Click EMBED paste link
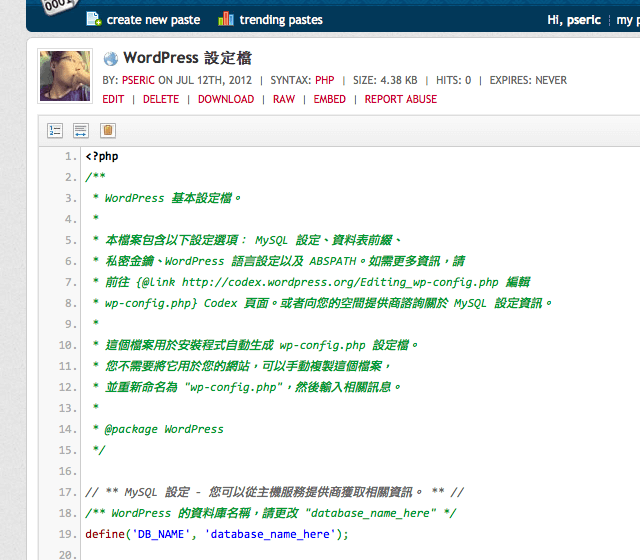 point(329,99)
